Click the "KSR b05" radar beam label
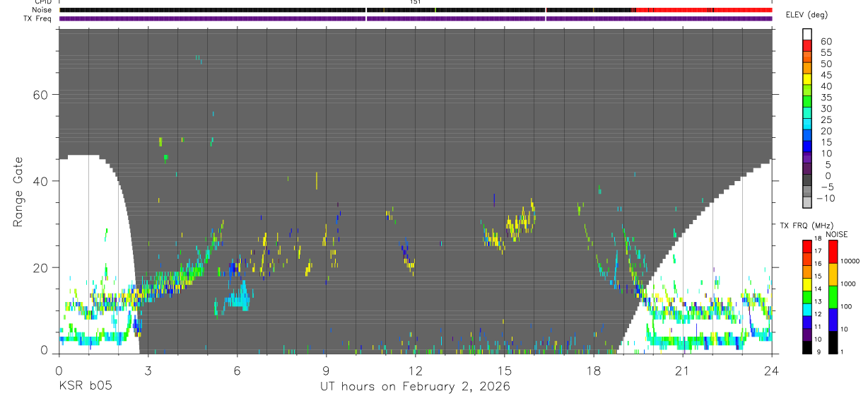Image resolution: width=868 pixels, height=401 pixels. tap(85, 386)
